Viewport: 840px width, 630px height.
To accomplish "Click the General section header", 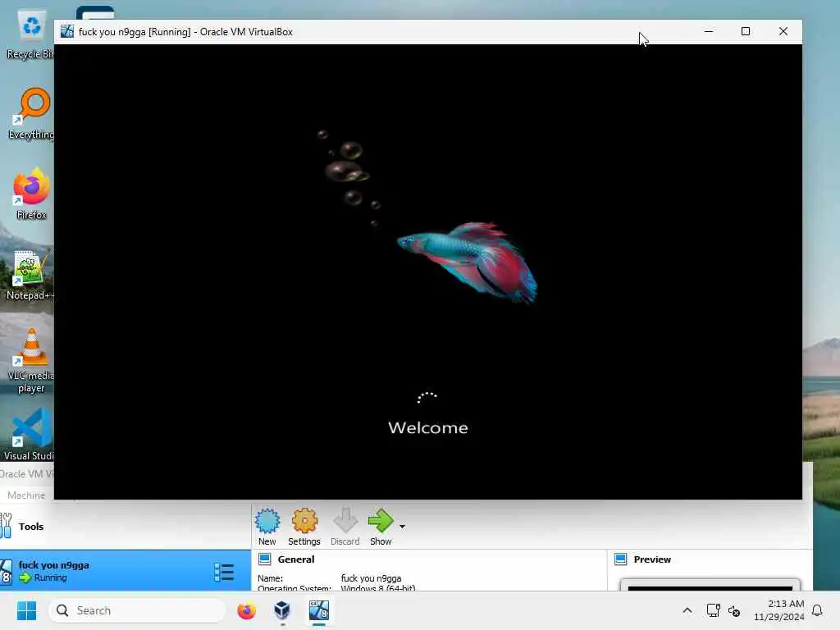I will [x=295, y=559].
